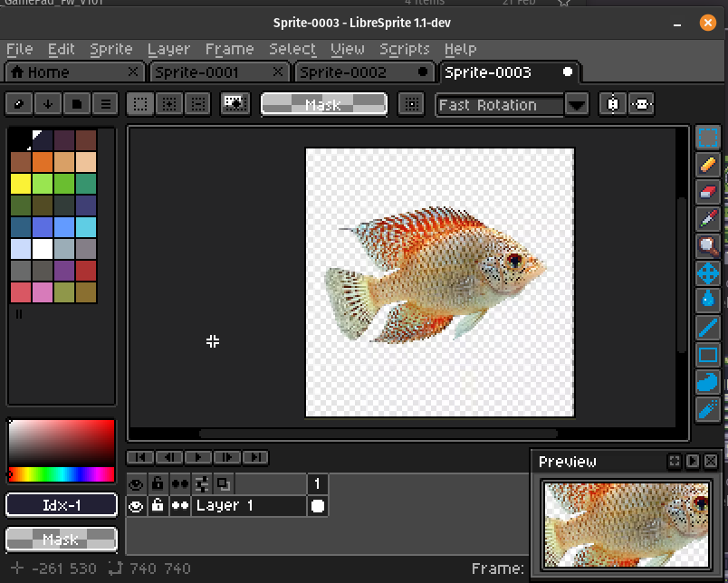Hide Layer 1 using eye icon
Image resolution: width=728 pixels, height=583 pixels.
tap(136, 506)
